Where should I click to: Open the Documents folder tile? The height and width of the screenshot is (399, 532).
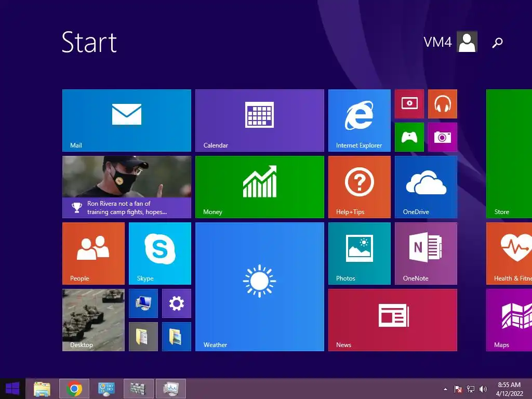tap(143, 337)
